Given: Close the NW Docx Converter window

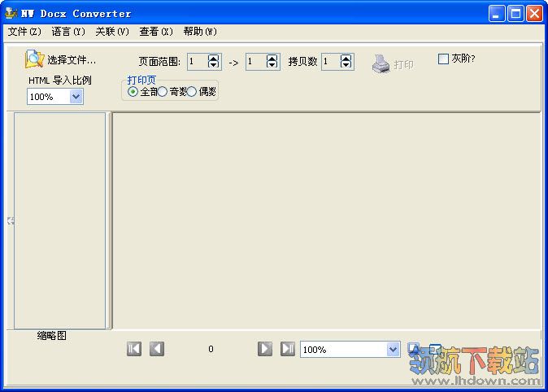Looking at the screenshot, I should [x=534, y=14].
